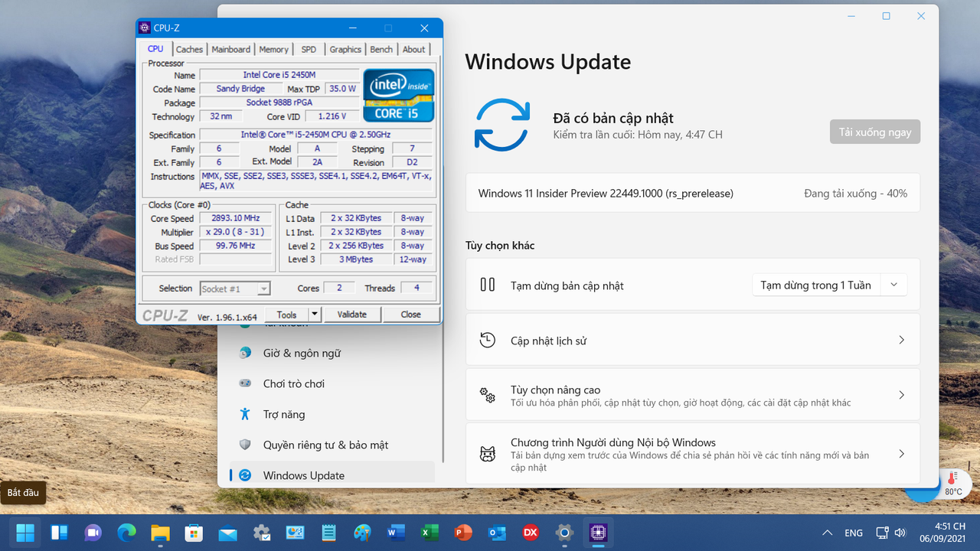The height and width of the screenshot is (551, 980).
Task: Open Quyền riêng tư & bảo mật settings
Action: [x=332, y=445]
